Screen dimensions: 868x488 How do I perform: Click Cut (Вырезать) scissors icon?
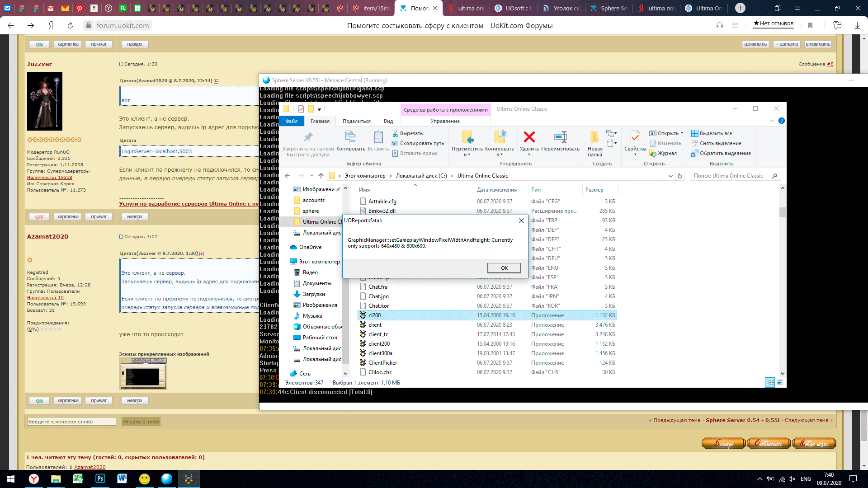(x=395, y=133)
